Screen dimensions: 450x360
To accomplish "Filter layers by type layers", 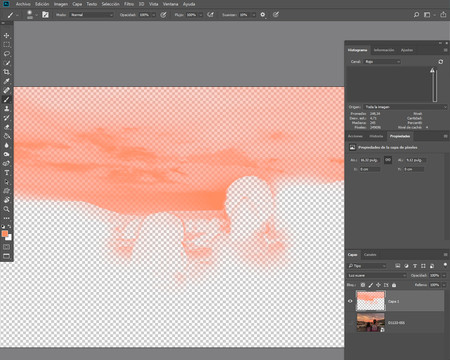I will [x=415, y=266].
